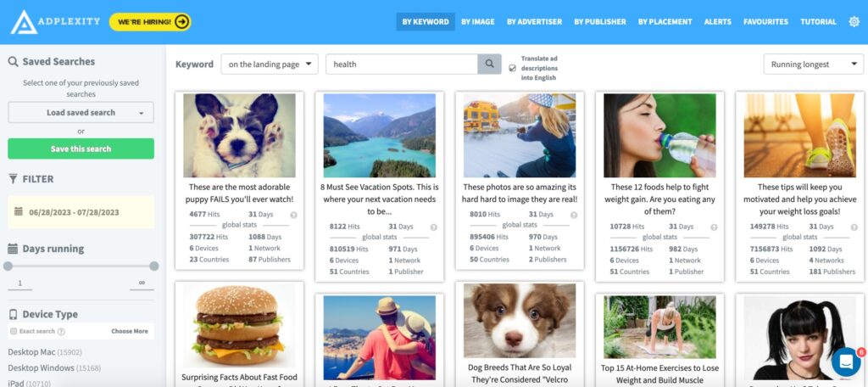Toggle Translate ad descriptions checkbox

(x=512, y=68)
